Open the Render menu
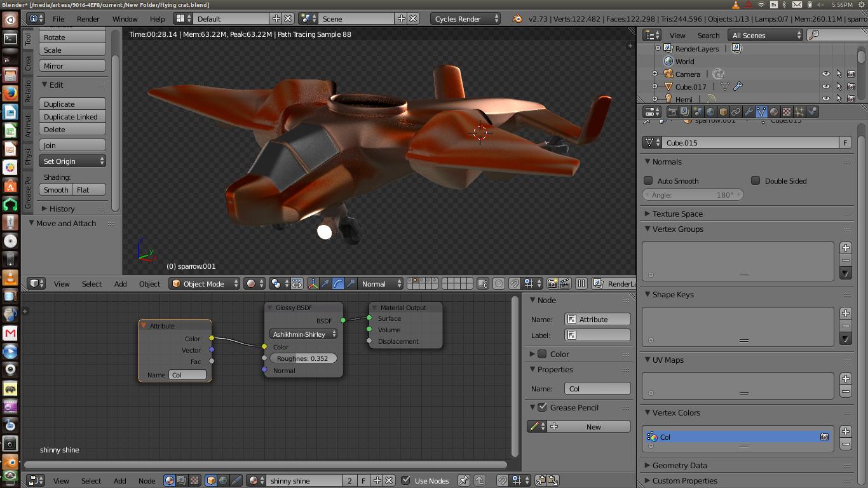This screenshot has width=868, height=488. (x=88, y=19)
